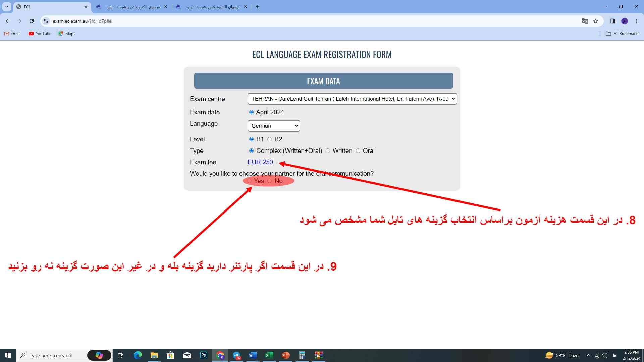Open Microsoft Excel from the taskbar
This screenshot has width=644, height=362.
click(269, 355)
